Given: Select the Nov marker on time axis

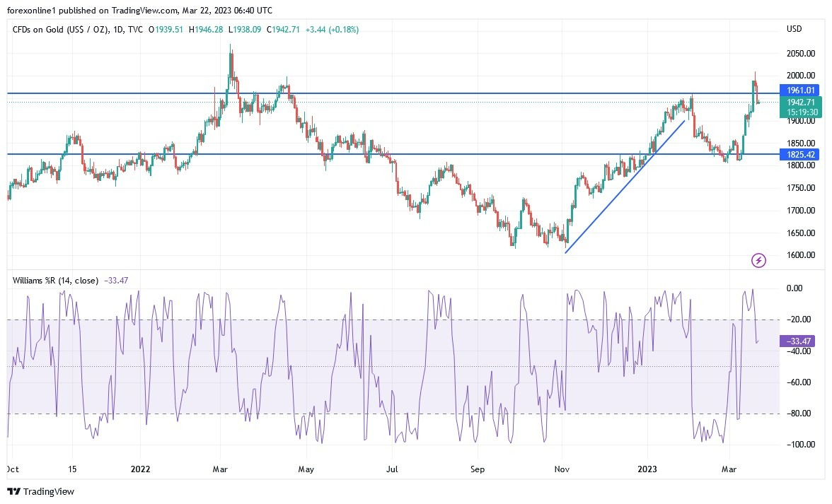Looking at the screenshot, I should 562,469.
